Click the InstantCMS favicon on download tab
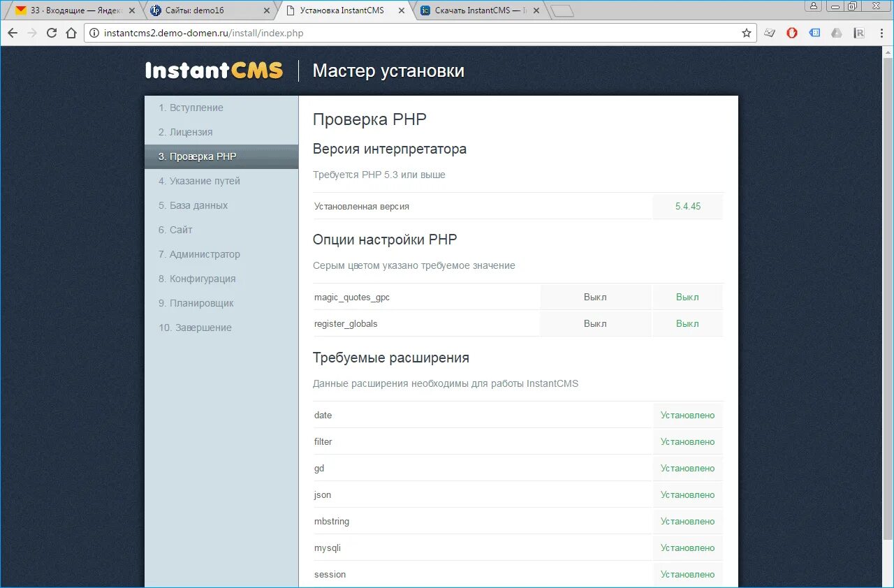 click(425, 10)
